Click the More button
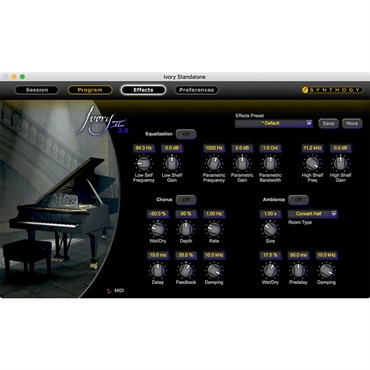This screenshot has width=370, height=370. coord(352,123)
